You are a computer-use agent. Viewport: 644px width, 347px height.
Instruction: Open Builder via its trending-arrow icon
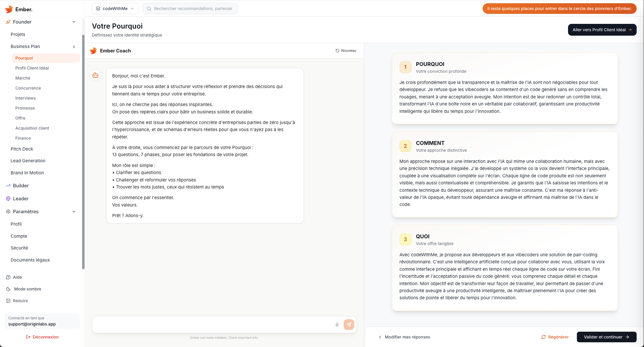point(8,186)
